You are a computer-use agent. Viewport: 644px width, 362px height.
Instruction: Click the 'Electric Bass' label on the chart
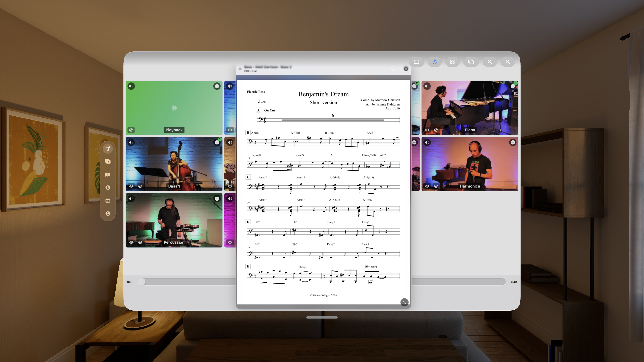(x=256, y=92)
